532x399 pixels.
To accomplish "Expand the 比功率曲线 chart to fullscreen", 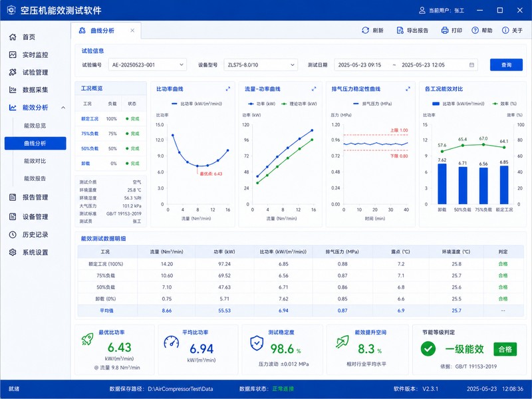I will coord(227,89).
